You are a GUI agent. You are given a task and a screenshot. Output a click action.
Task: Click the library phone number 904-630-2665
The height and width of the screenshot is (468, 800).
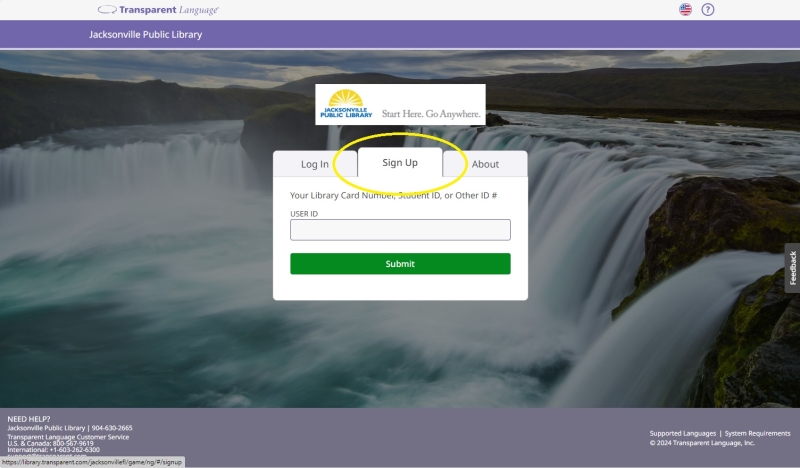112,428
